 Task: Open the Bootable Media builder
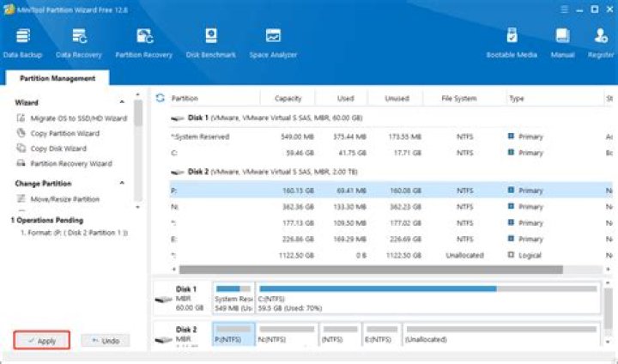(x=512, y=44)
